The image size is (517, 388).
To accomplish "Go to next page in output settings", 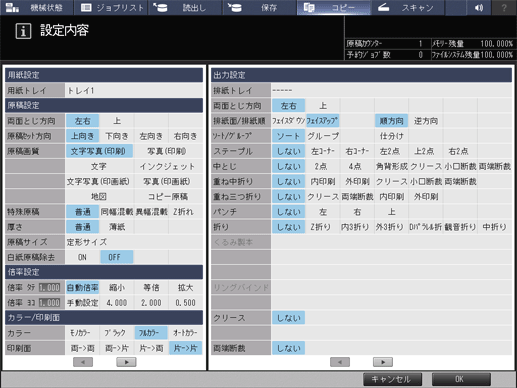I will tap(383, 362).
